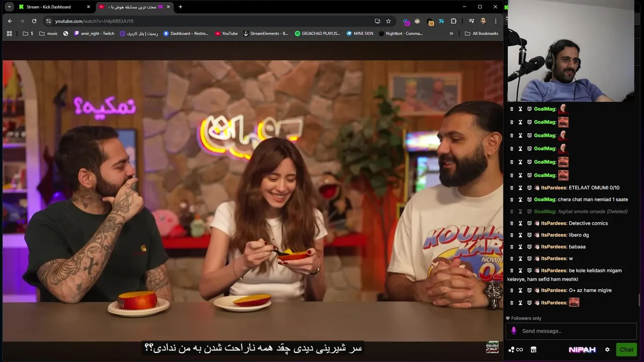The image size is (644, 362).
Task: Delete the babaaa chat message
Action: pos(512,247)
